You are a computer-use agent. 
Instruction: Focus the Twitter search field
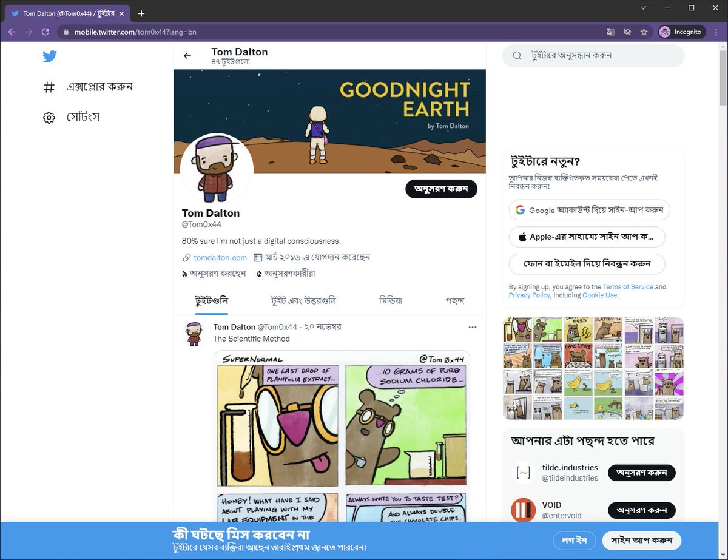pos(593,56)
